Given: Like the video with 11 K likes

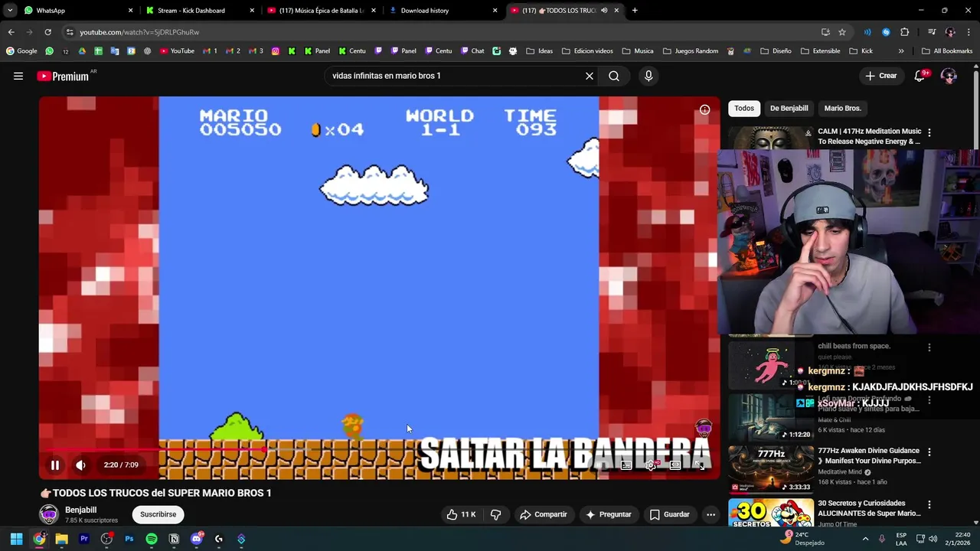Looking at the screenshot, I should pyautogui.click(x=461, y=514).
